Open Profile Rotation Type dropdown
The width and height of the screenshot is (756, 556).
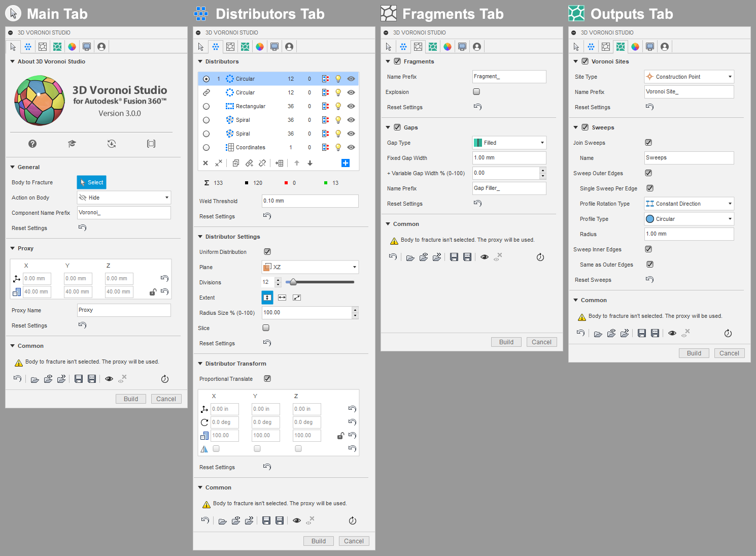[689, 204]
